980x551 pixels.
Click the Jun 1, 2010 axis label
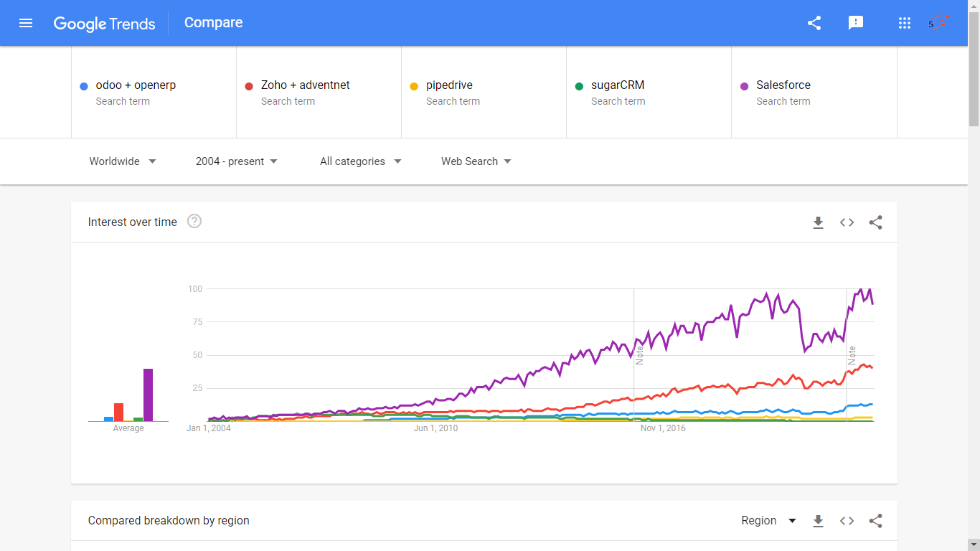tap(435, 428)
